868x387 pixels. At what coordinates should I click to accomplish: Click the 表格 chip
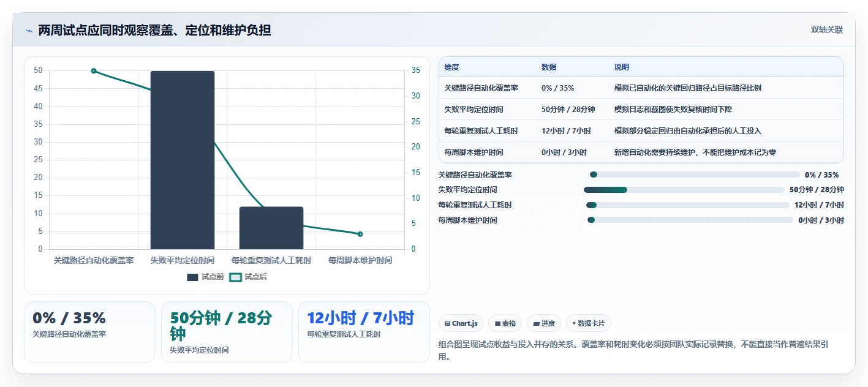[x=505, y=323]
